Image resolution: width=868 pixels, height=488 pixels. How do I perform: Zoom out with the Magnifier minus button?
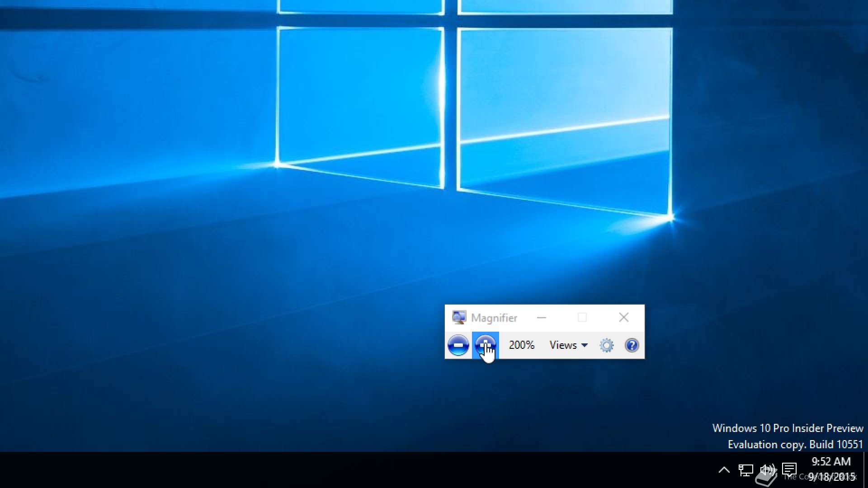458,346
